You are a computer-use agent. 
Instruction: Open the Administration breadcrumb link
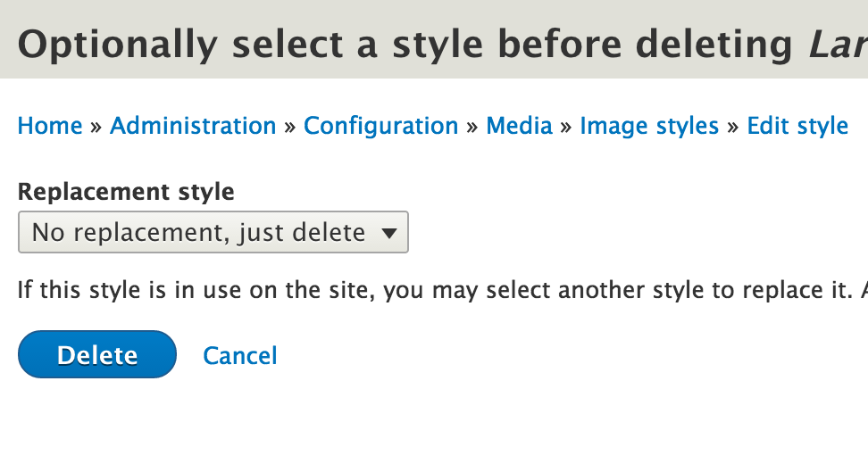point(193,126)
